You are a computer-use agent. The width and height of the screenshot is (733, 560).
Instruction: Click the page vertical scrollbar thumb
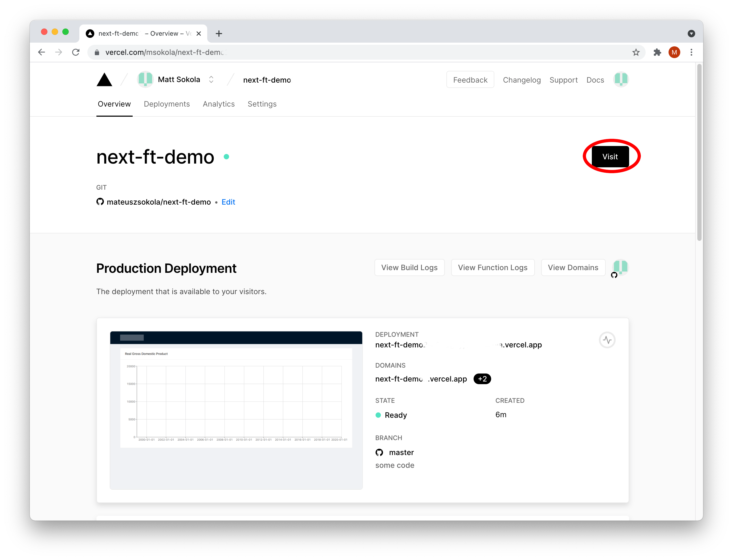tap(699, 152)
